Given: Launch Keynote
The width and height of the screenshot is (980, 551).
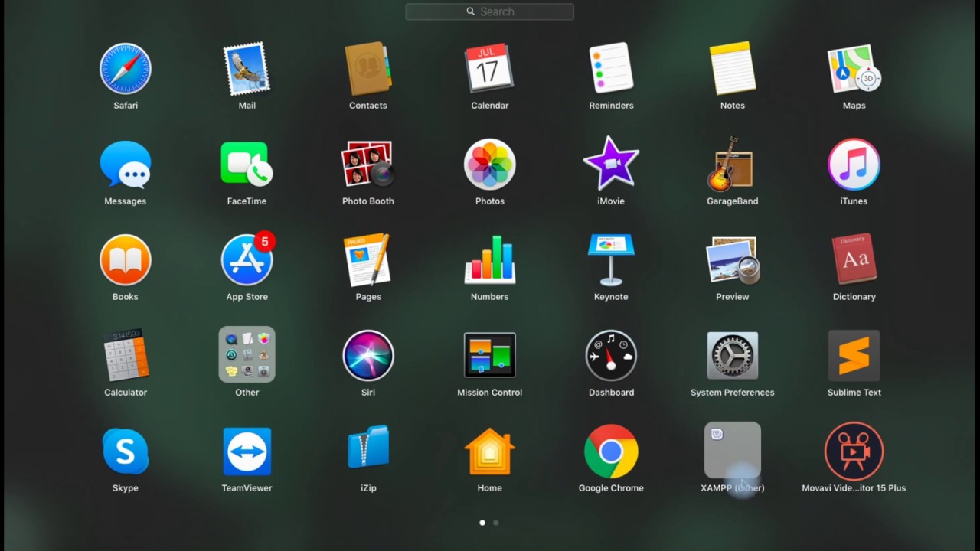Looking at the screenshot, I should pyautogui.click(x=611, y=260).
